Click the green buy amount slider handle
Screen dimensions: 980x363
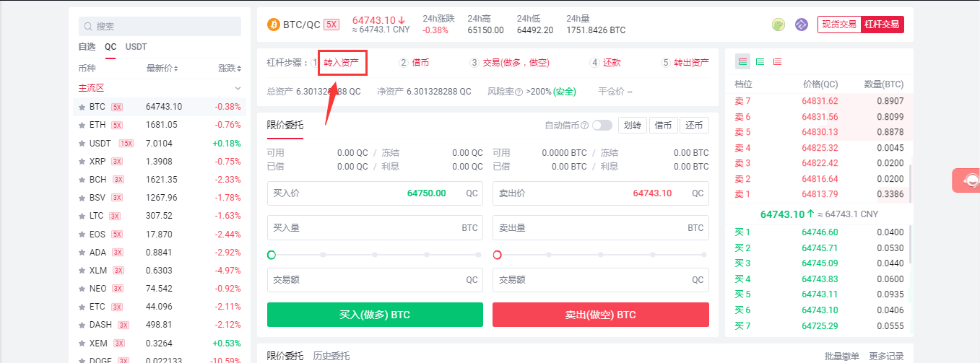(272, 255)
